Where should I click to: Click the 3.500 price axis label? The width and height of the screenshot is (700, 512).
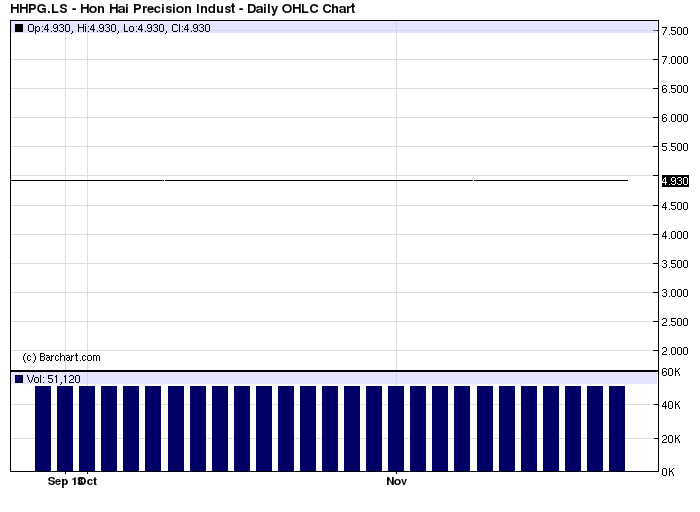click(675, 264)
